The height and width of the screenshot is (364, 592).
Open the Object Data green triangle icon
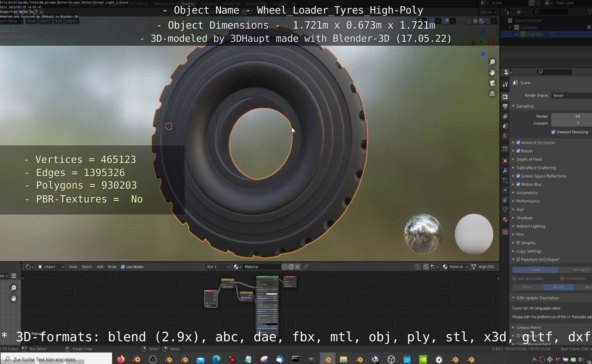(x=505, y=210)
